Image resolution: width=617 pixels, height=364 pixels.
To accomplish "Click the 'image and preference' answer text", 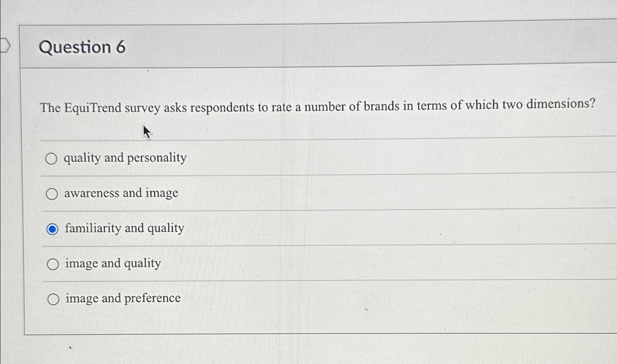I will (122, 298).
